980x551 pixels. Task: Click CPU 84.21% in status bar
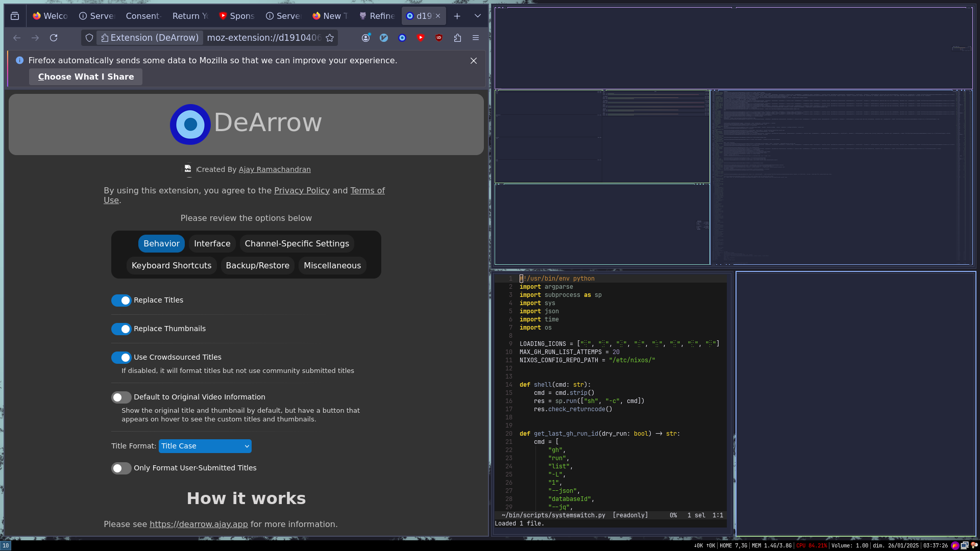(812, 545)
